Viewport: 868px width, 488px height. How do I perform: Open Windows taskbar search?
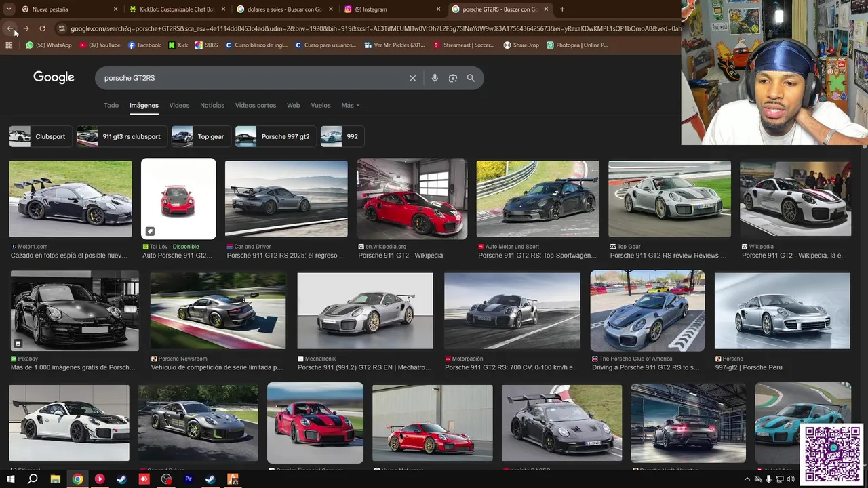[x=33, y=479]
